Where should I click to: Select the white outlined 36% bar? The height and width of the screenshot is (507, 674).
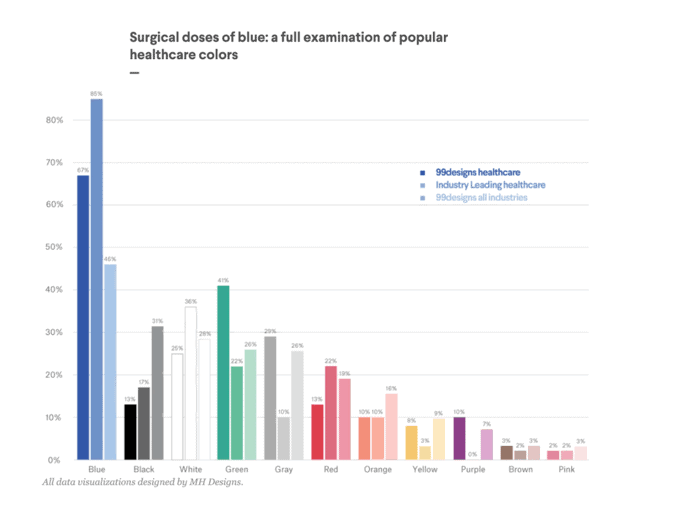(x=191, y=384)
